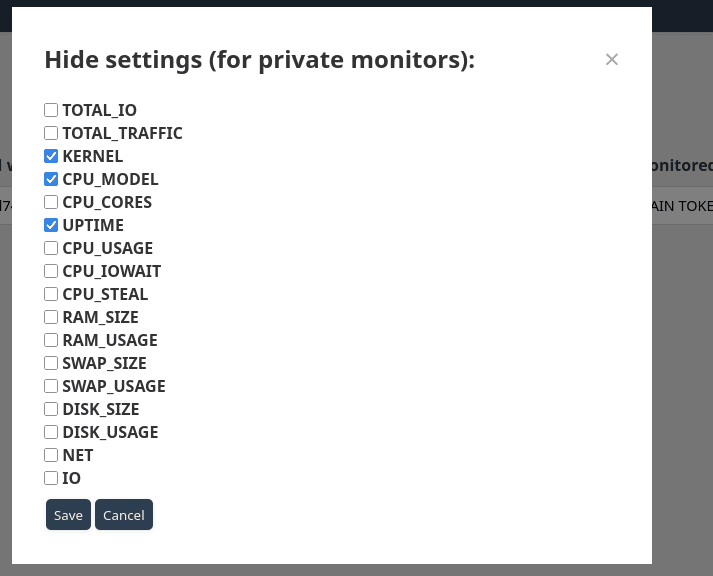
Task: Click the Save button
Action: click(68, 515)
